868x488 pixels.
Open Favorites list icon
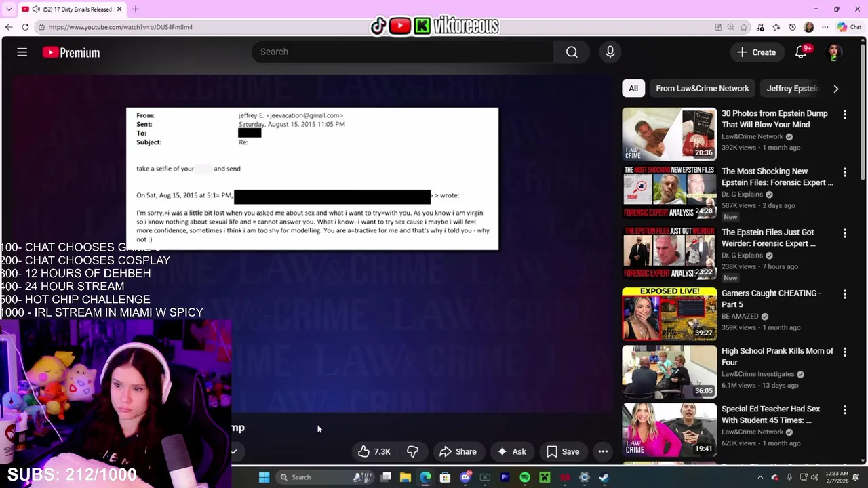pyautogui.click(x=776, y=27)
